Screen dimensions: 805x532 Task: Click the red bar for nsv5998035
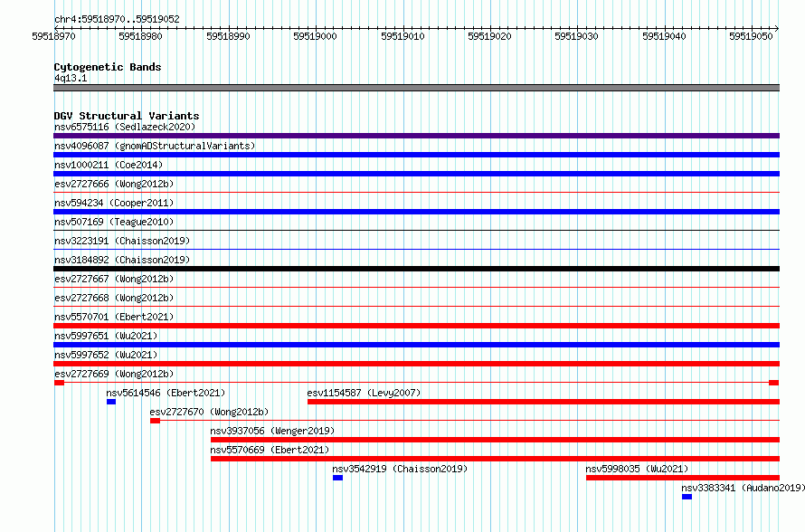(683, 478)
